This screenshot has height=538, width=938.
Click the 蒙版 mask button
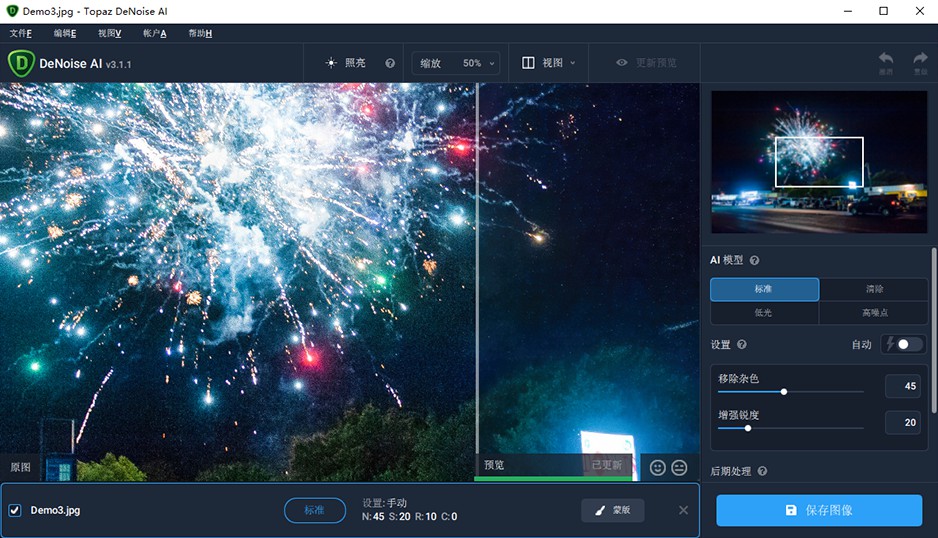tap(613, 510)
